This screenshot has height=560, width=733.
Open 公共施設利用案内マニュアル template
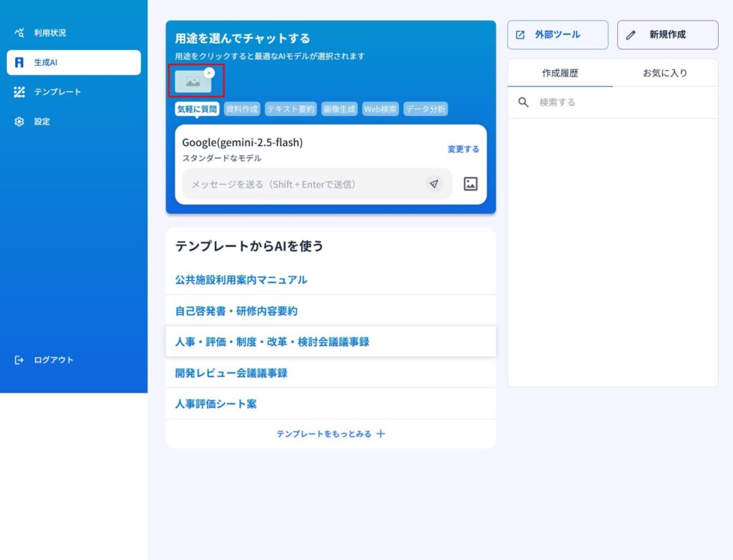241,280
